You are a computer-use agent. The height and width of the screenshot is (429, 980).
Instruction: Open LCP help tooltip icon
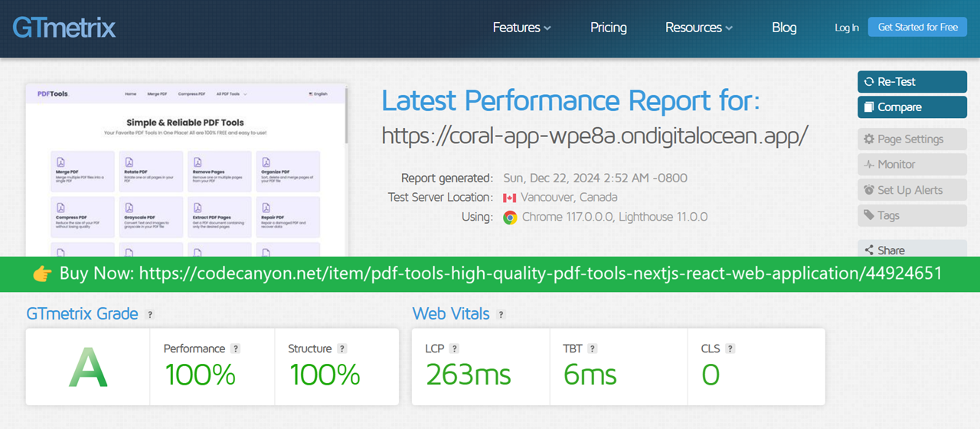[x=454, y=349]
